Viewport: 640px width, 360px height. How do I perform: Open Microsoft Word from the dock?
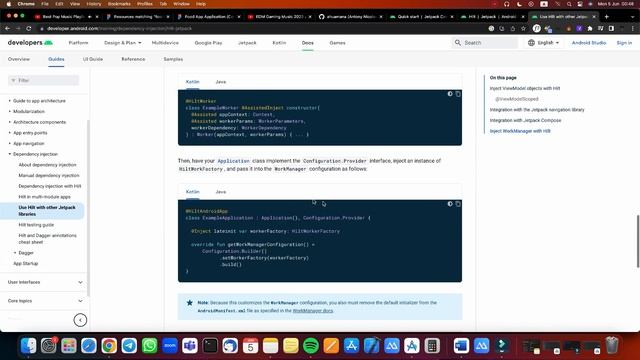click(x=461, y=346)
